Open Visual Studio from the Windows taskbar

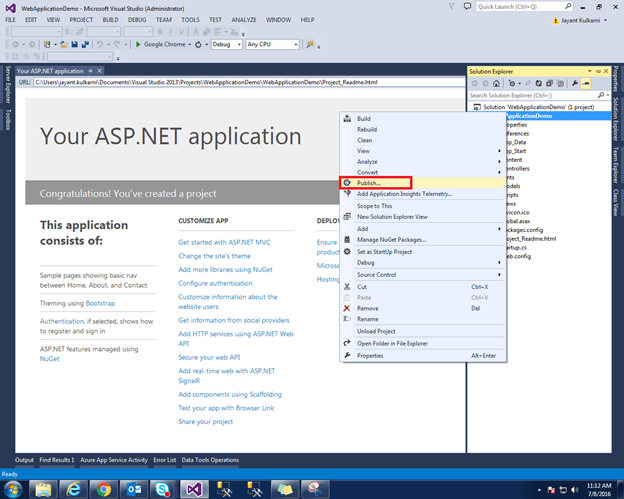(196, 488)
